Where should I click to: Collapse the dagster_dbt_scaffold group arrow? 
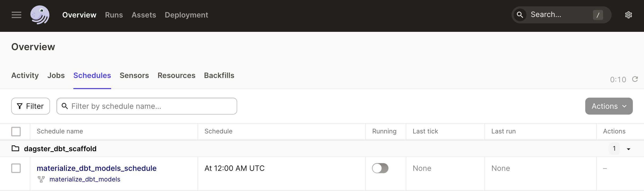[x=629, y=149]
